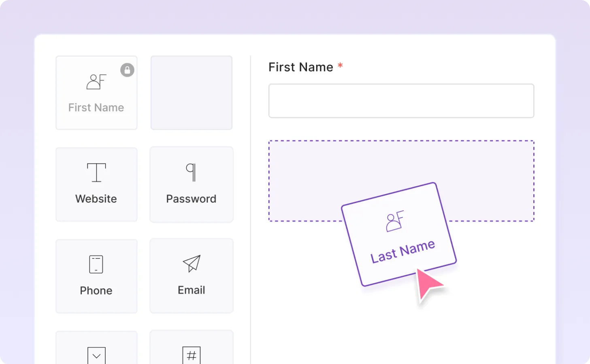Add the Email field card

coord(192,276)
